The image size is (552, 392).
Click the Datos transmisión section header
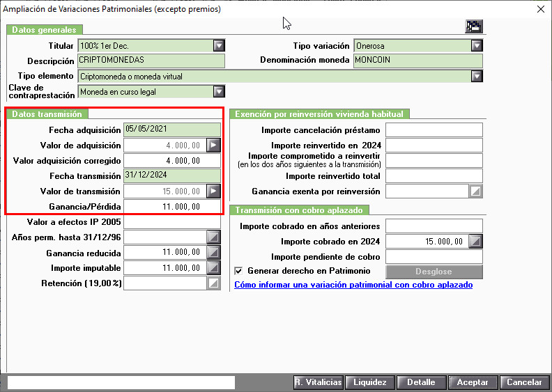tap(47, 114)
